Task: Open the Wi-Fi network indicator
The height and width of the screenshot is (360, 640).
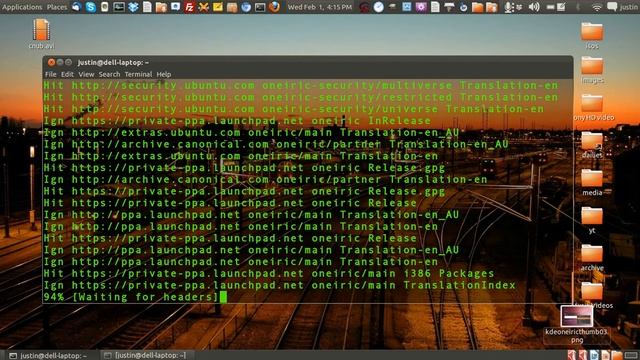Action: [x=597, y=7]
